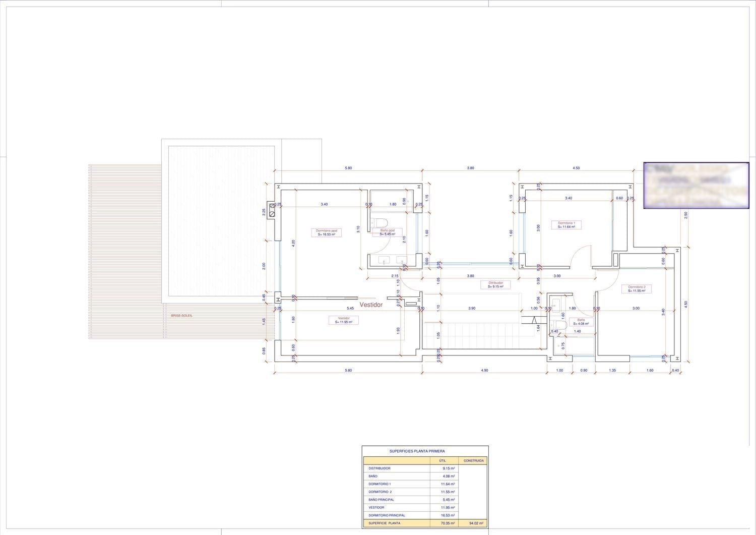Screen dimensions: 756x535
Task: Click the '5.45' dimension above Vestidor
Action: [x=350, y=308]
